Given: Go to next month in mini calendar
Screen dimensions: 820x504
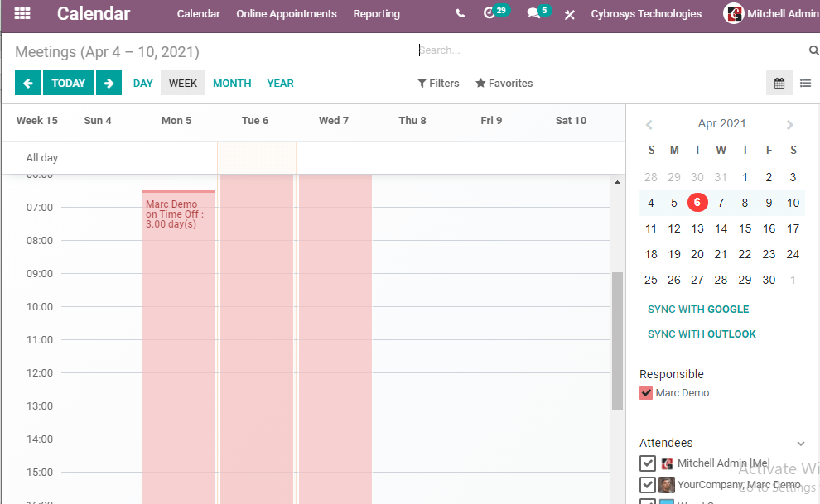Looking at the screenshot, I should point(789,124).
